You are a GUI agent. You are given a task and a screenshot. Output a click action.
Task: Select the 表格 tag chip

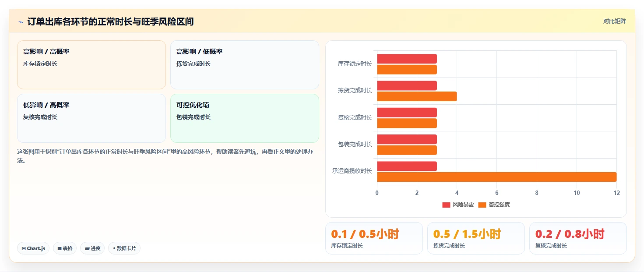(x=65, y=248)
